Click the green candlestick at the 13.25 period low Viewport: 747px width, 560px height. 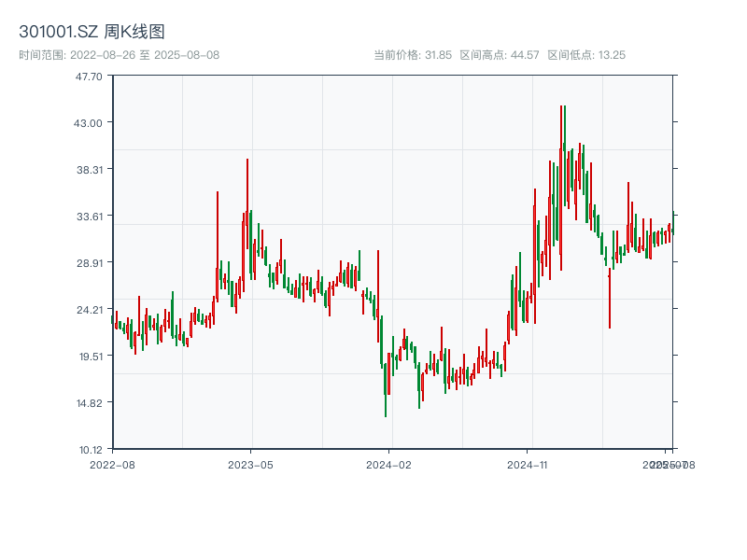[x=386, y=389]
